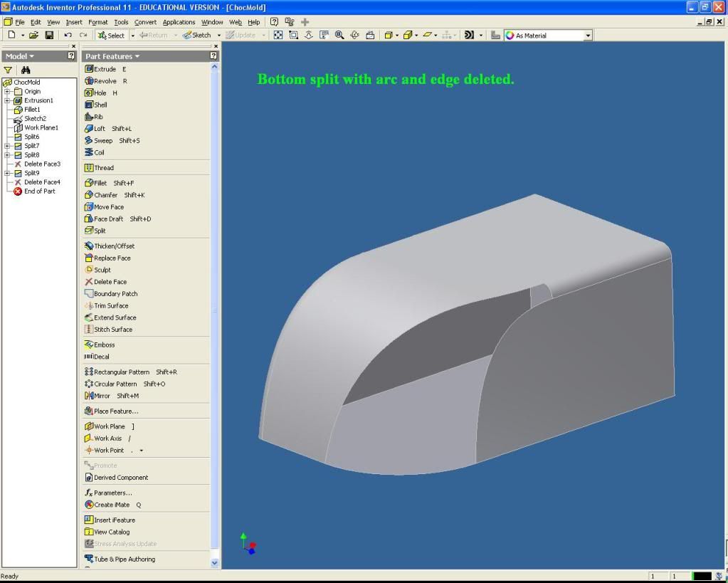Click the Save icon in the toolbar
The height and width of the screenshot is (583, 728).
[49, 35]
